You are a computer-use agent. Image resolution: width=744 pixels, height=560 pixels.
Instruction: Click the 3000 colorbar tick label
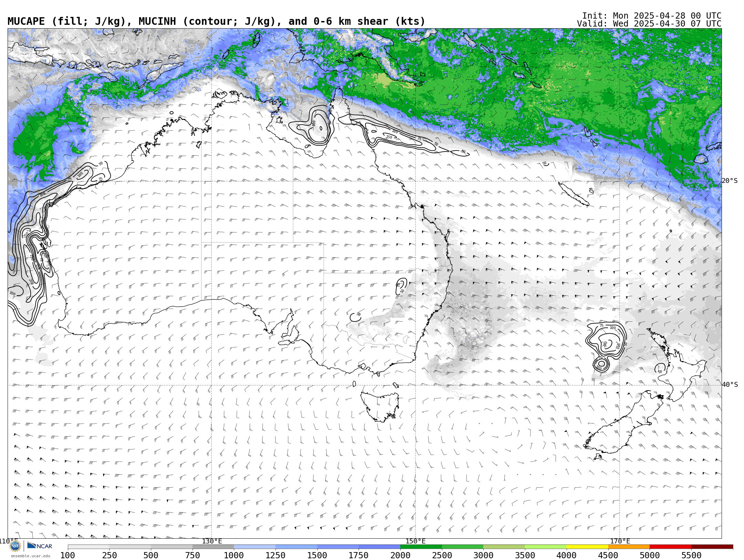click(x=483, y=555)
